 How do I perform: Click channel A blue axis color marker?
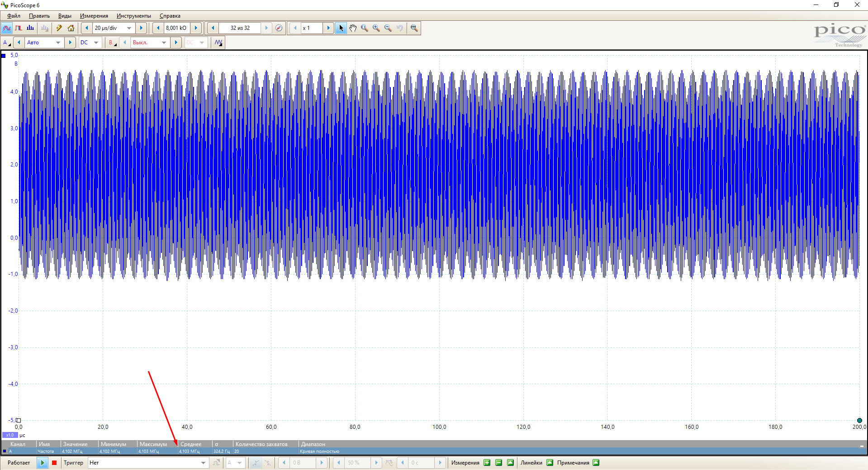(x=4, y=56)
